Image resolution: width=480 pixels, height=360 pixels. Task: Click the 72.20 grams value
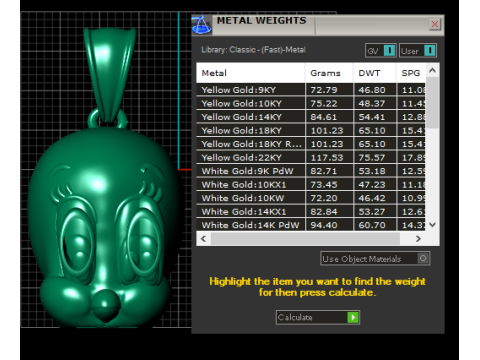[324, 198]
